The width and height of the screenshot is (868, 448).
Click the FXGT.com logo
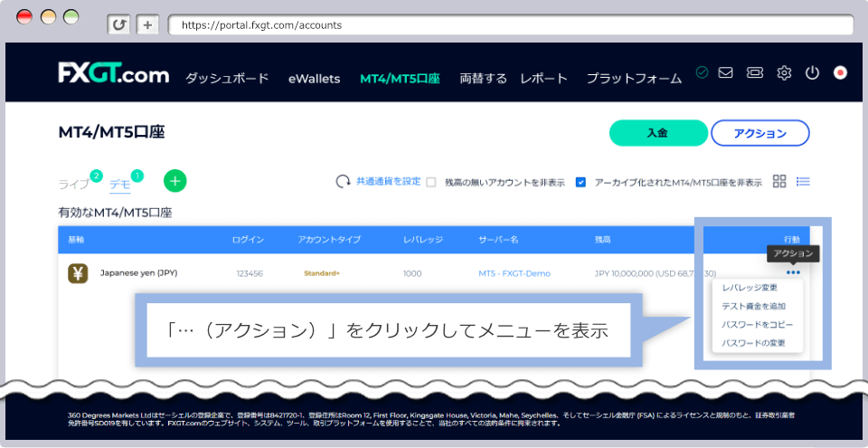tap(114, 73)
